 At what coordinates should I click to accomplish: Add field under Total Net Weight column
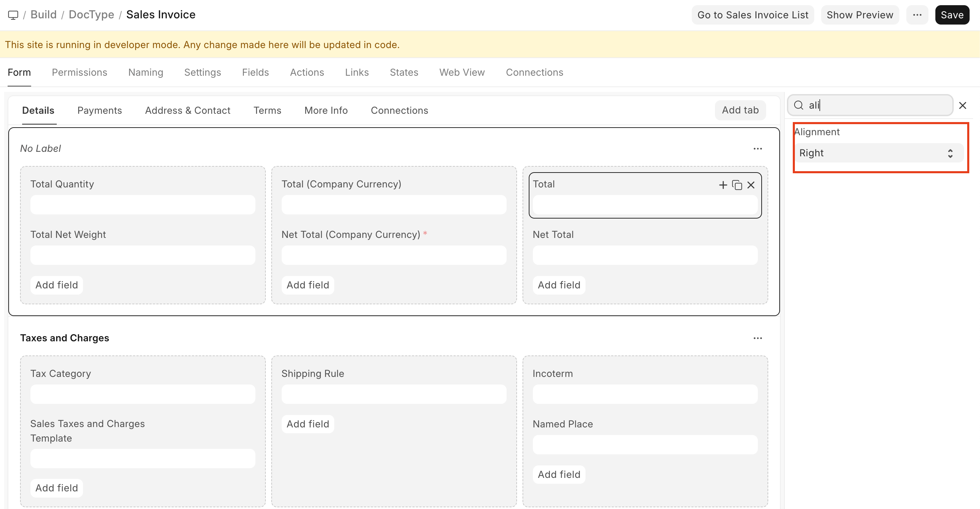click(56, 285)
